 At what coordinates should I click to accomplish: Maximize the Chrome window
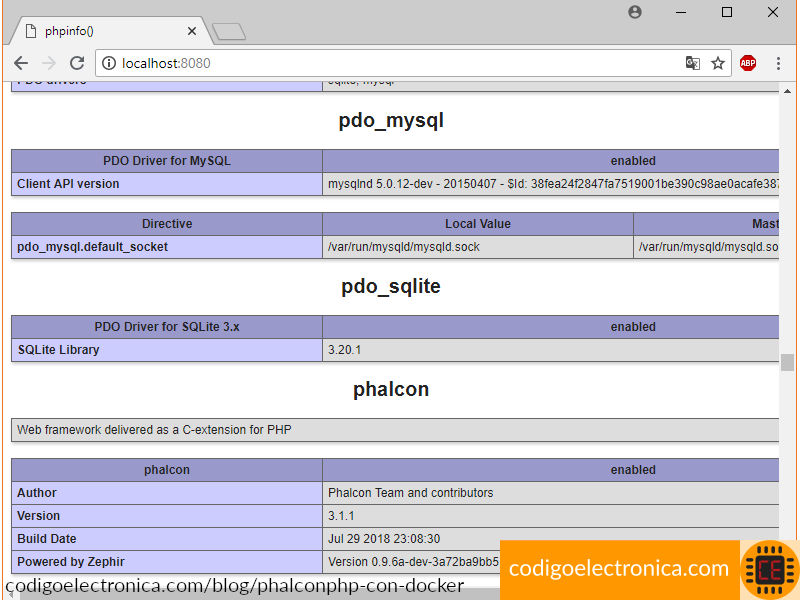click(727, 12)
